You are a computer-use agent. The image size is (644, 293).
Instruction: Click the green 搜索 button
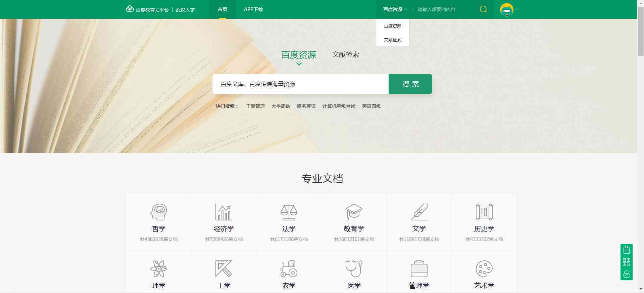coord(410,84)
